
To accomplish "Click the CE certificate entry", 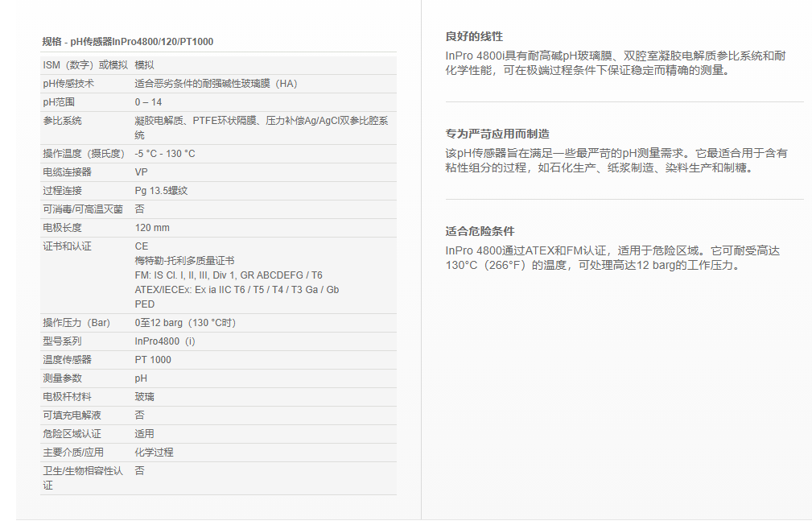I will tap(142, 246).
